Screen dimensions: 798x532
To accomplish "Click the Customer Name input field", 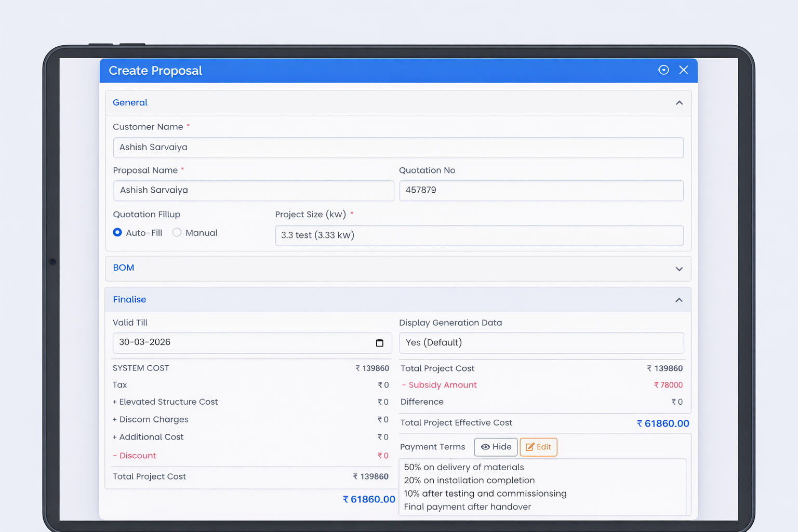I will [x=398, y=148].
